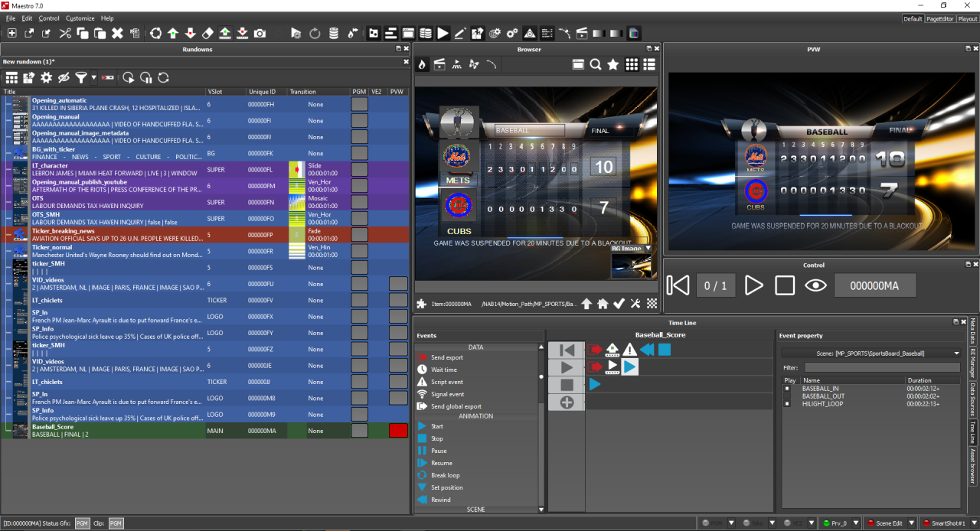Click the flame icon in Browser panel

tap(422, 64)
